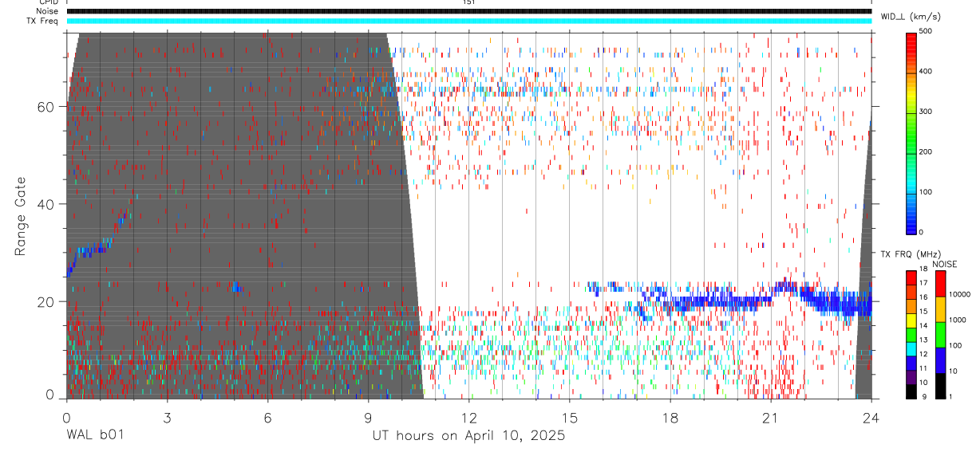The image size is (980, 452).
Task: Click the black Noise bar above the plot
Action: 468,11
